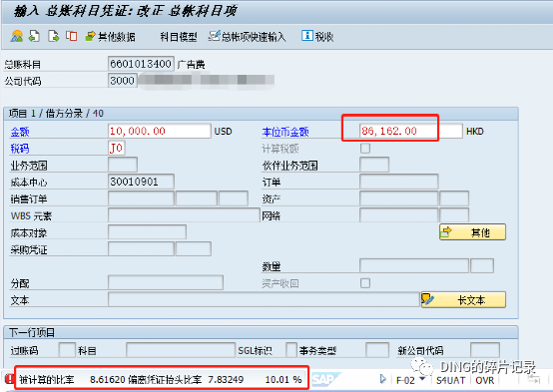Click the 业务范围 input field
The image size is (553, 392).
pyautogui.click(x=123, y=165)
